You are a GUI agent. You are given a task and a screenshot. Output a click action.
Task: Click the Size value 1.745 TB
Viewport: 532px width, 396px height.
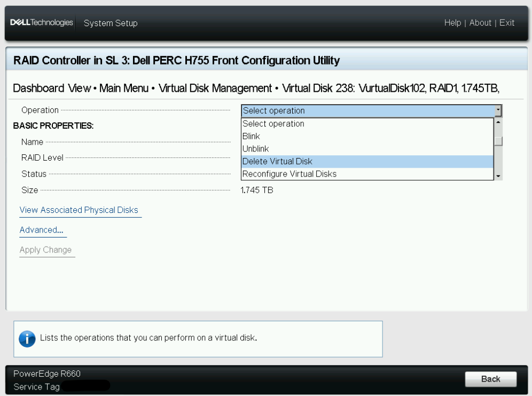tap(257, 190)
